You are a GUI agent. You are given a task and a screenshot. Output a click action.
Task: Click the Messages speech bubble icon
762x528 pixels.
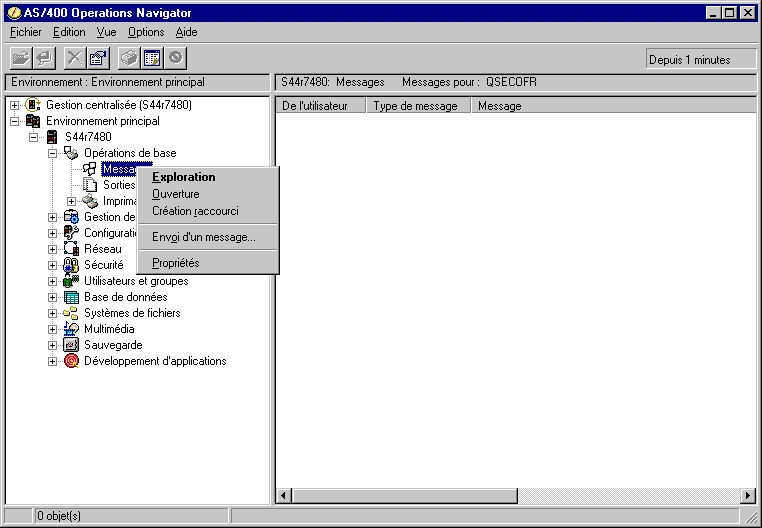(x=89, y=169)
